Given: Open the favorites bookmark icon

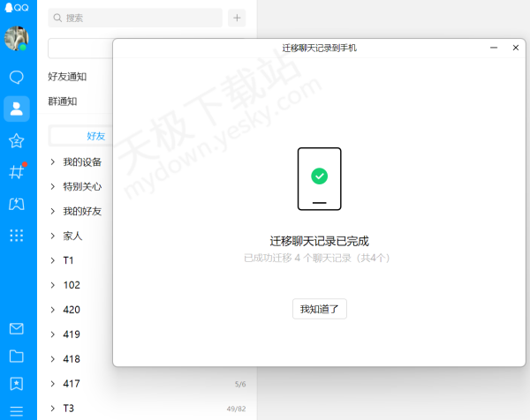Looking at the screenshot, I should [x=16, y=384].
